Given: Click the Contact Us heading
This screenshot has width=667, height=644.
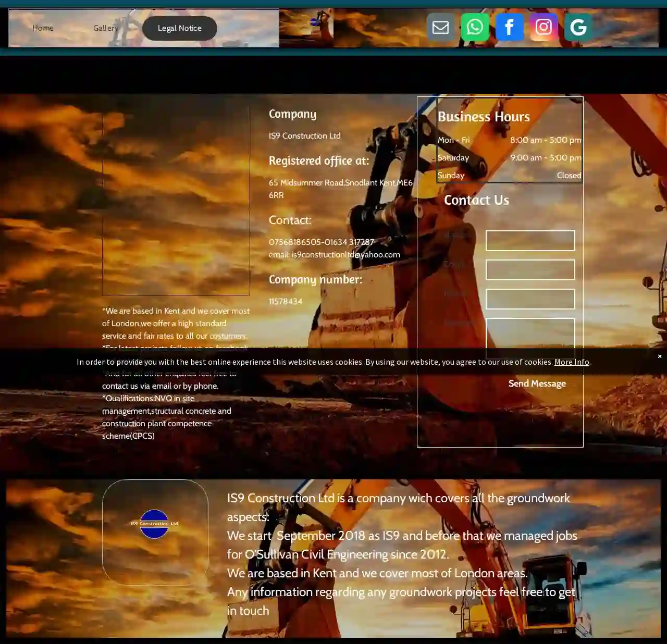Looking at the screenshot, I should pyautogui.click(x=476, y=200).
